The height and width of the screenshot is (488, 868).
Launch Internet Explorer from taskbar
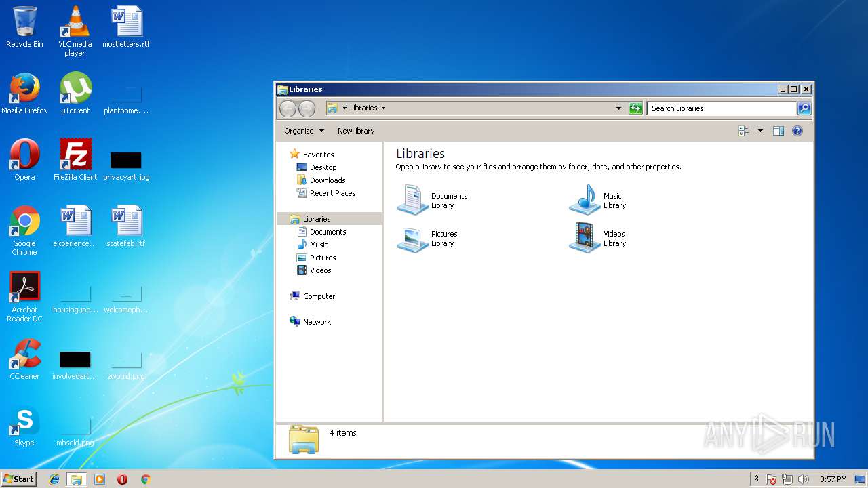pos(54,479)
